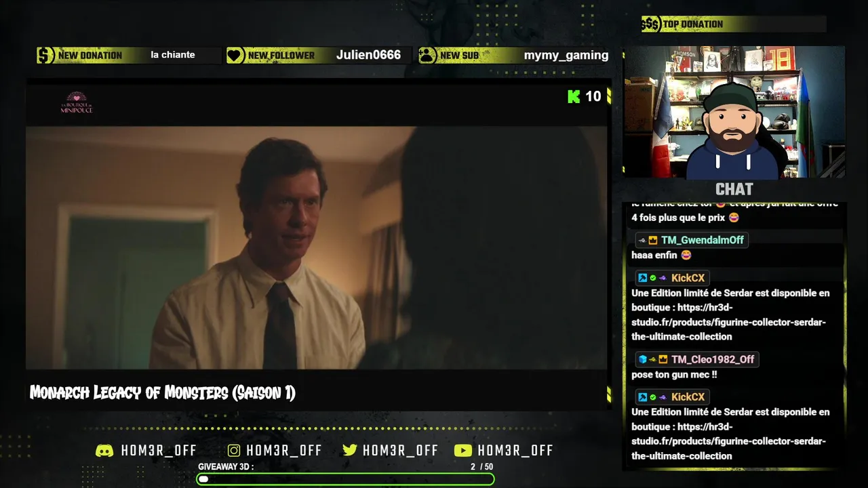The width and height of the screenshot is (868, 488).
Task: Click the green verified badge of KickCX below 'haaa enfin'
Action: point(653,278)
